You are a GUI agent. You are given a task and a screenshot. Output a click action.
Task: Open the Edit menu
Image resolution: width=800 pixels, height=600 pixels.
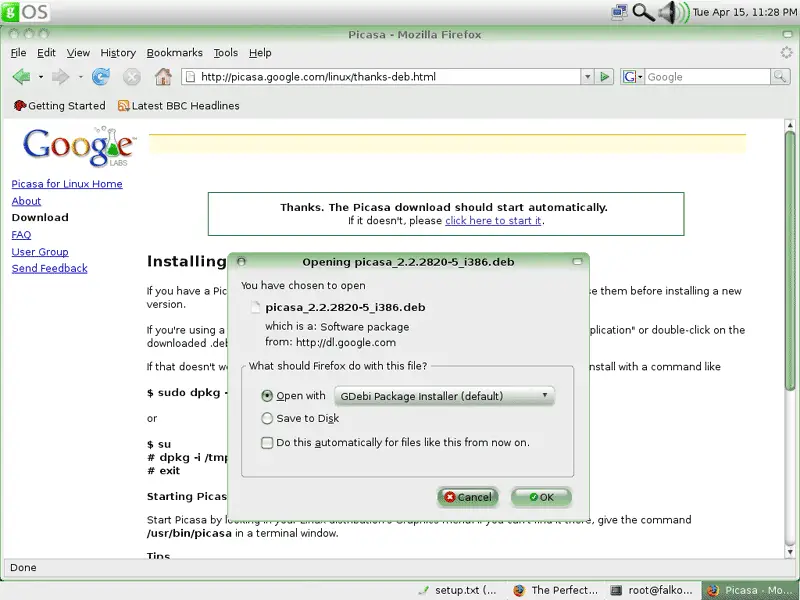coord(46,53)
